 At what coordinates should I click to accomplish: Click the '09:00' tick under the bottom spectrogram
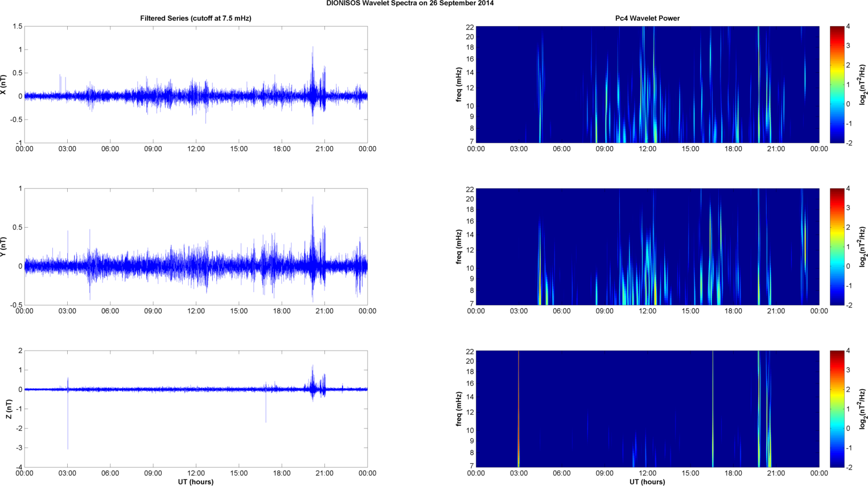(x=604, y=473)
